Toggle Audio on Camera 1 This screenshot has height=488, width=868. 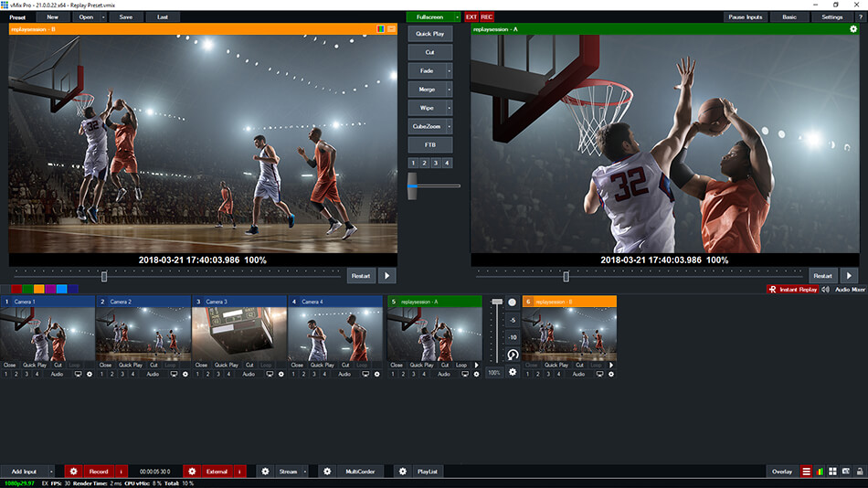pos(57,375)
